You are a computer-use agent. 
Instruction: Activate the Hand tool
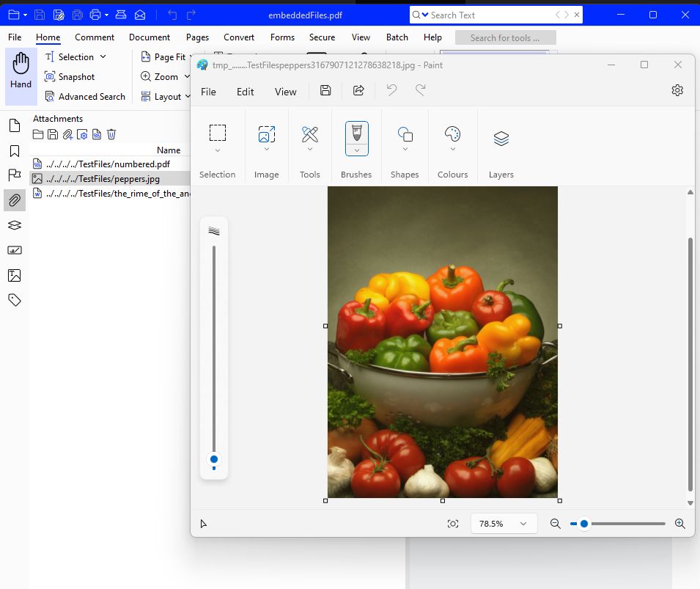21,71
